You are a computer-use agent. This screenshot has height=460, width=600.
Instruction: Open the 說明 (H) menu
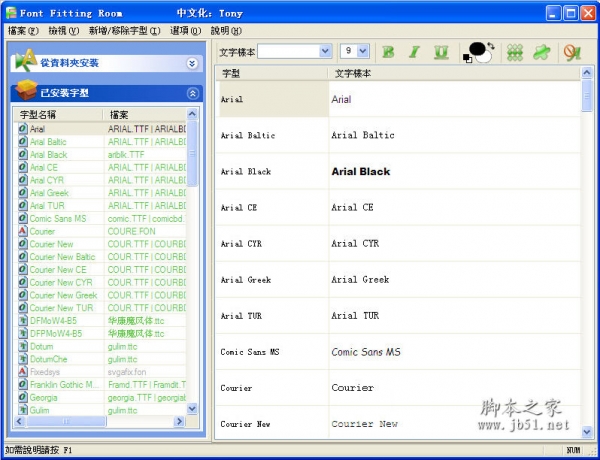coord(226,31)
